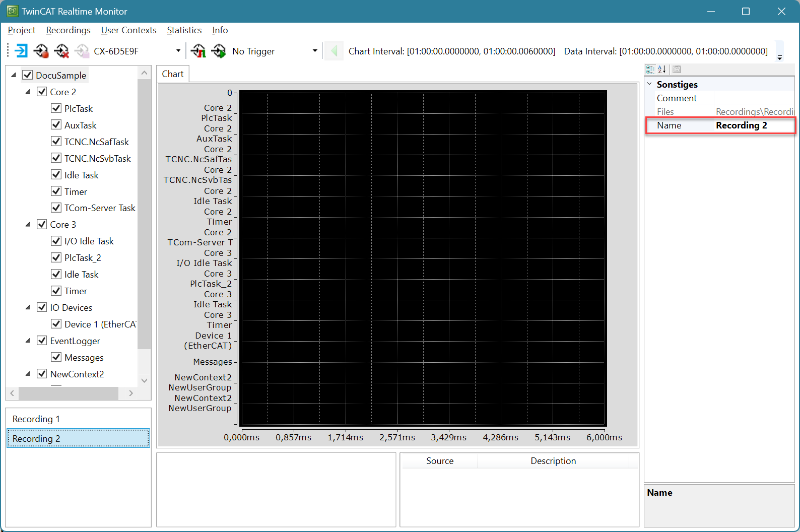The height and width of the screenshot is (532, 800).
Task: Click the Description column header
Action: 553,461
